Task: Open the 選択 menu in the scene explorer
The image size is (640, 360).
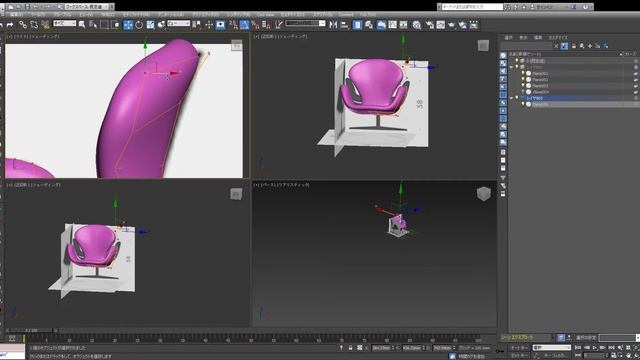Action: click(509, 38)
